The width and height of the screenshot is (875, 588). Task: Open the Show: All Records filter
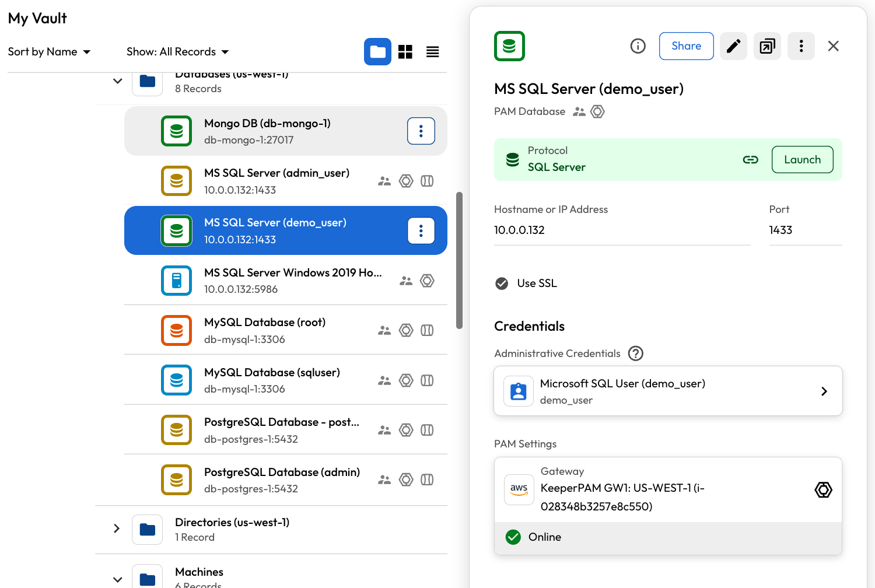pyautogui.click(x=177, y=52)
